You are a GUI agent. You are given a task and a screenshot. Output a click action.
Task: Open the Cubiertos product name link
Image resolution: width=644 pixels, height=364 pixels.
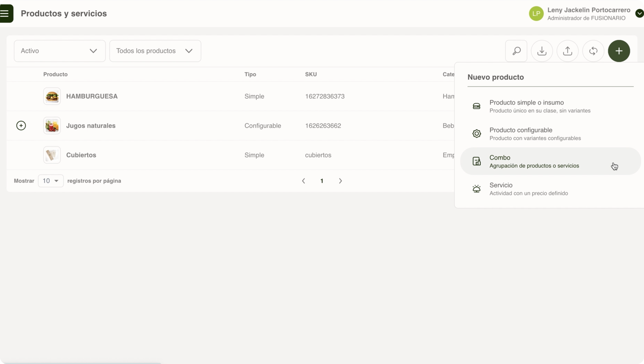tap(81, 155)
